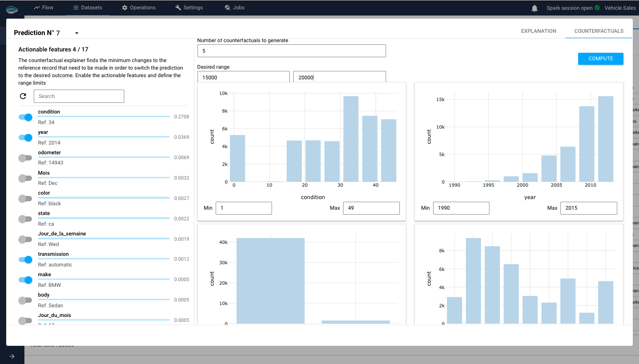This screenshot has width=639, height=364.
Task: Turn off the transmission feature toggle
Action: 25,259
